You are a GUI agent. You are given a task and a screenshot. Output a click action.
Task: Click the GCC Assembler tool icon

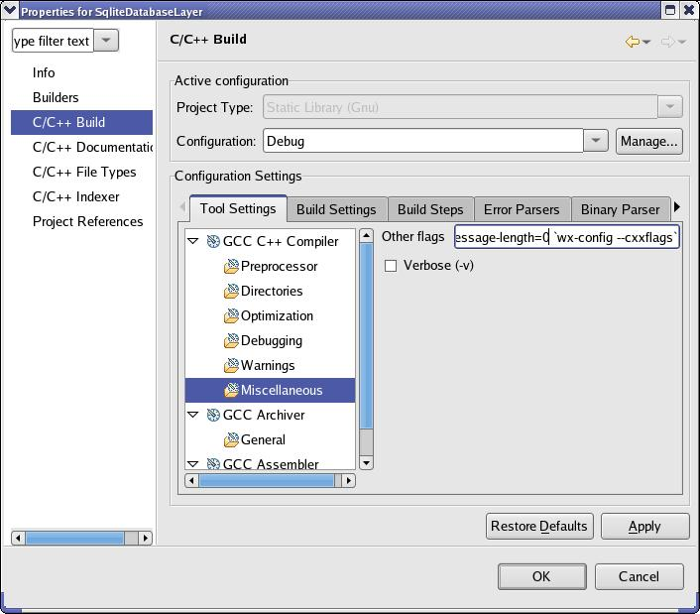pos(213,464)
